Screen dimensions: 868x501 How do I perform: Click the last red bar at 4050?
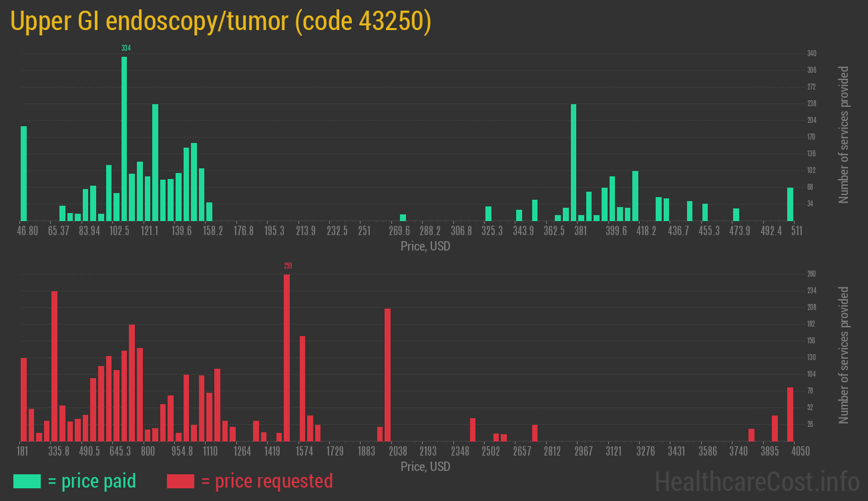[x=790, y=414]
